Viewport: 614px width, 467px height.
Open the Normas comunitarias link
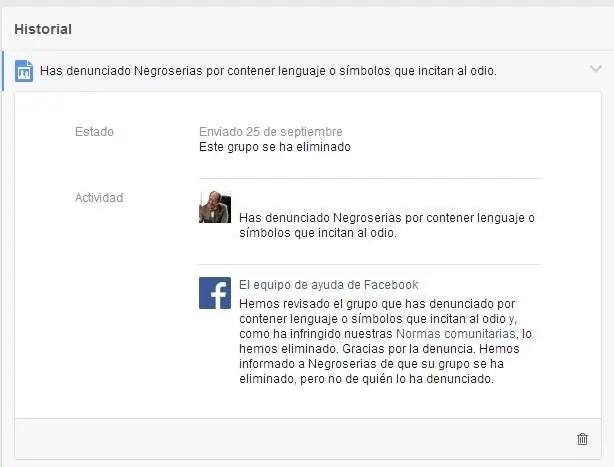455,334
